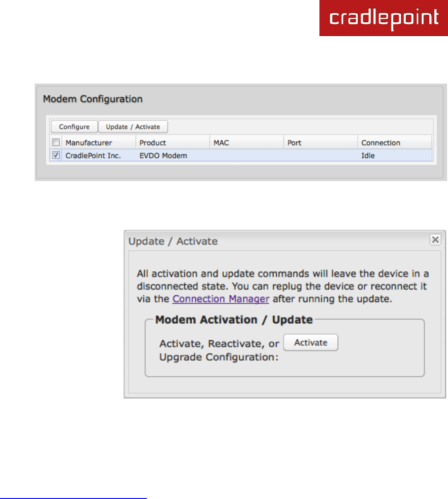The image size is (448, 499).
Task: Click the Modem Activation / Update legend
Action: tap(234, 319)
